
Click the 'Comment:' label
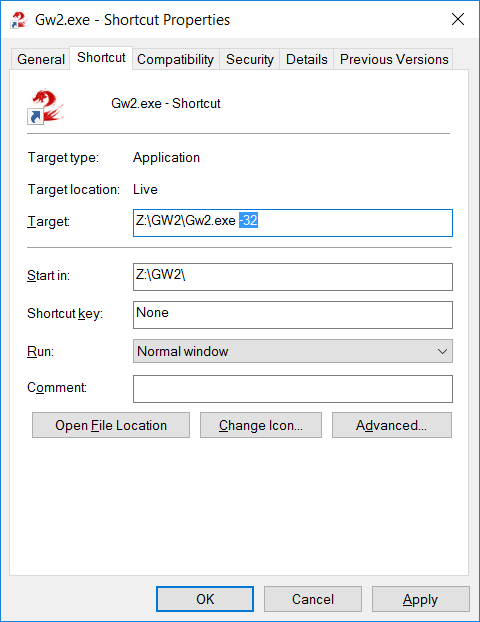pyautogui.click(x=57, y=387)
